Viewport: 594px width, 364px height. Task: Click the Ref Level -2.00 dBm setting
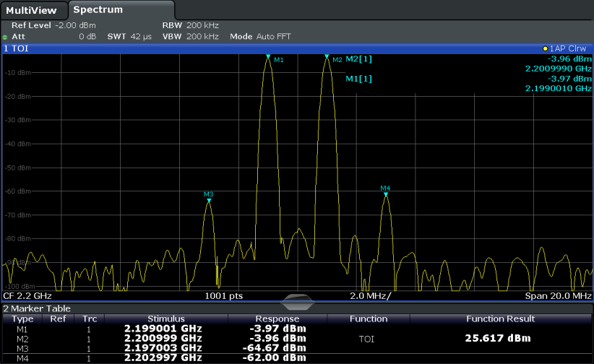click(x=48, y=25)
